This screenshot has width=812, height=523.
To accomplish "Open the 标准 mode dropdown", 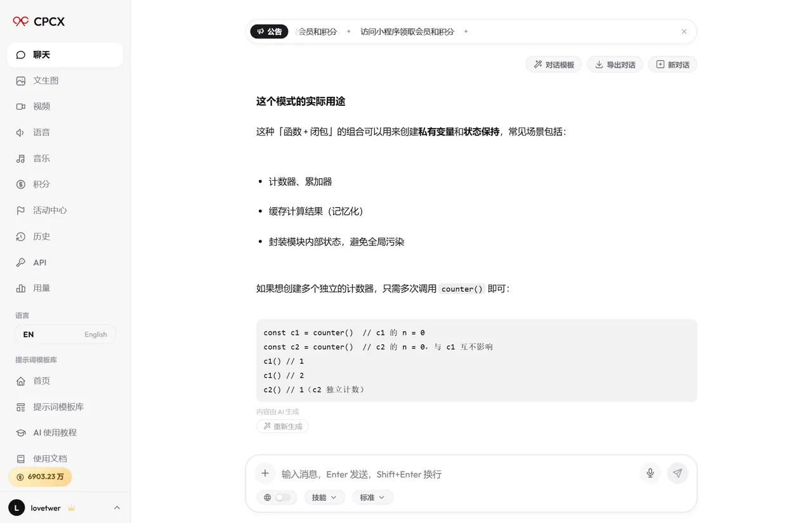I will [x=373, y=498].
